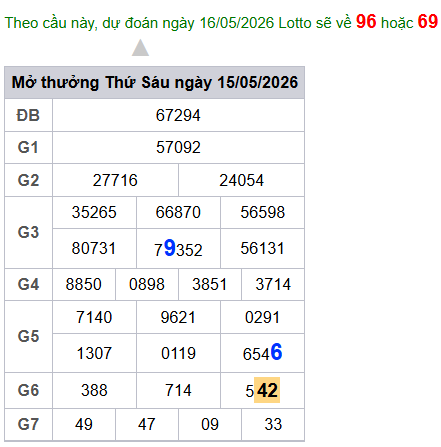441x447 pixels.
Task: Select the ĐB row label
Action: (x=28, y=115)
